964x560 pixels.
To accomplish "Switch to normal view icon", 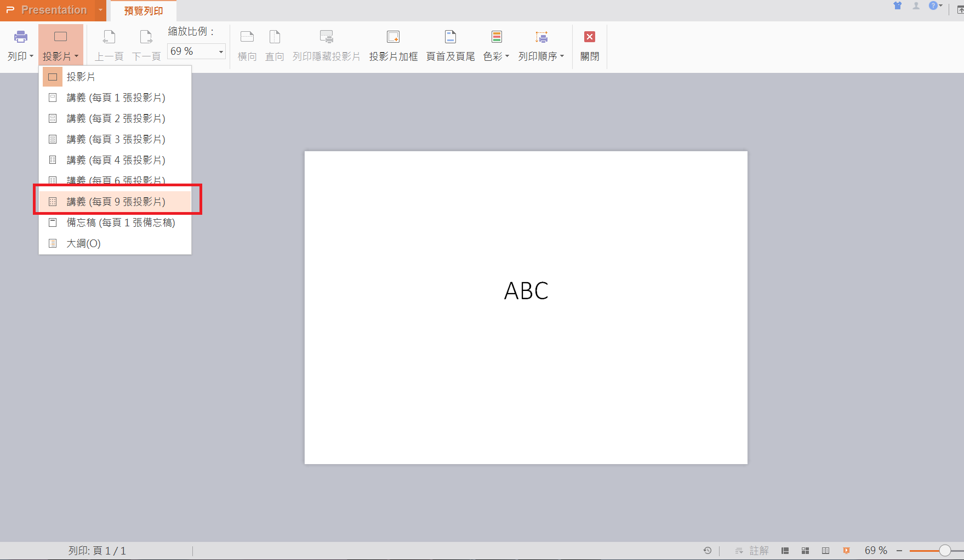I will tap(785, 551).
